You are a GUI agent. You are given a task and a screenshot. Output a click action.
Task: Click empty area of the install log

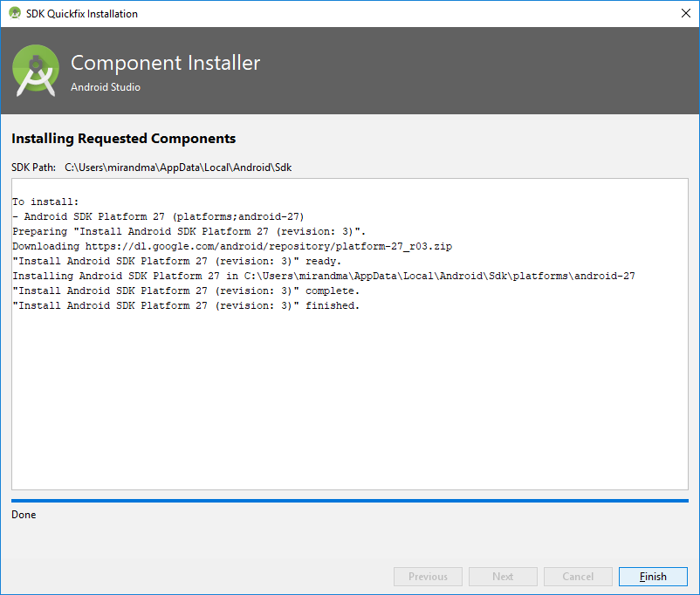tap(349, 401)
